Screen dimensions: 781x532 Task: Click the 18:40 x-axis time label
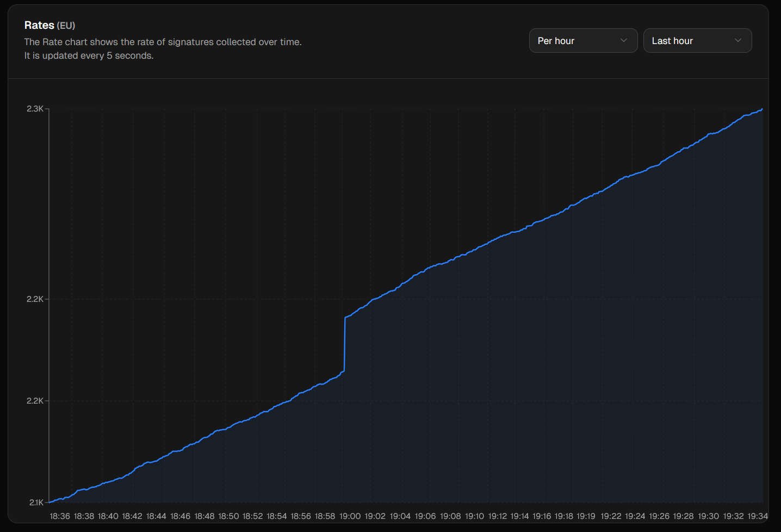point(108,516)
